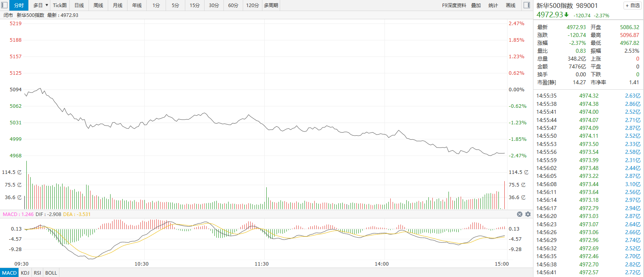Select the Tick图 chart view
This screenshot has height=277, width=644.
coord(60,5)
